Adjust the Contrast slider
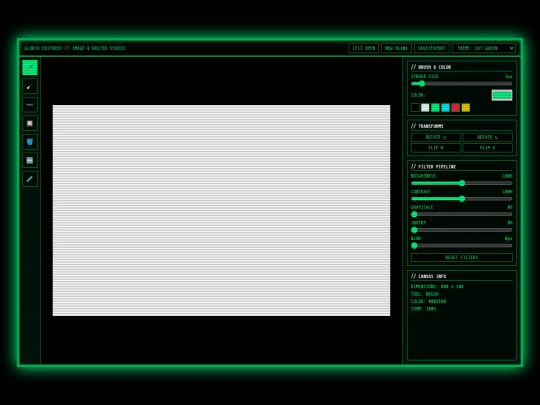The width and height of the screenshot is (540, 405). click(x=461, y=199)
